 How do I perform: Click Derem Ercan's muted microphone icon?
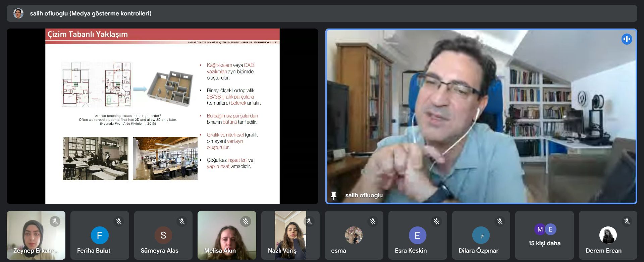pos(627,221)
